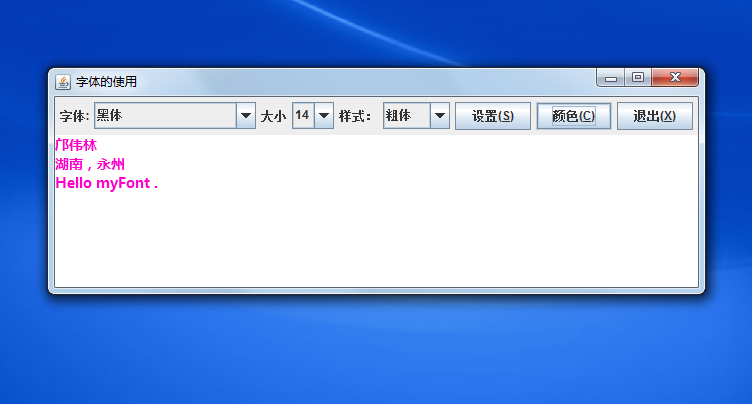Click the text line 湖南，永州
The width and height of the screenshot is (752, 404).
(x=90, y=164)
